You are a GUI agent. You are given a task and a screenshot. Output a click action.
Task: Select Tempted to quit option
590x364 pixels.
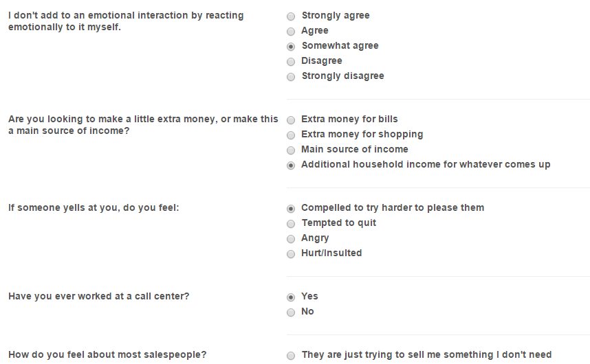pos(291,223)
